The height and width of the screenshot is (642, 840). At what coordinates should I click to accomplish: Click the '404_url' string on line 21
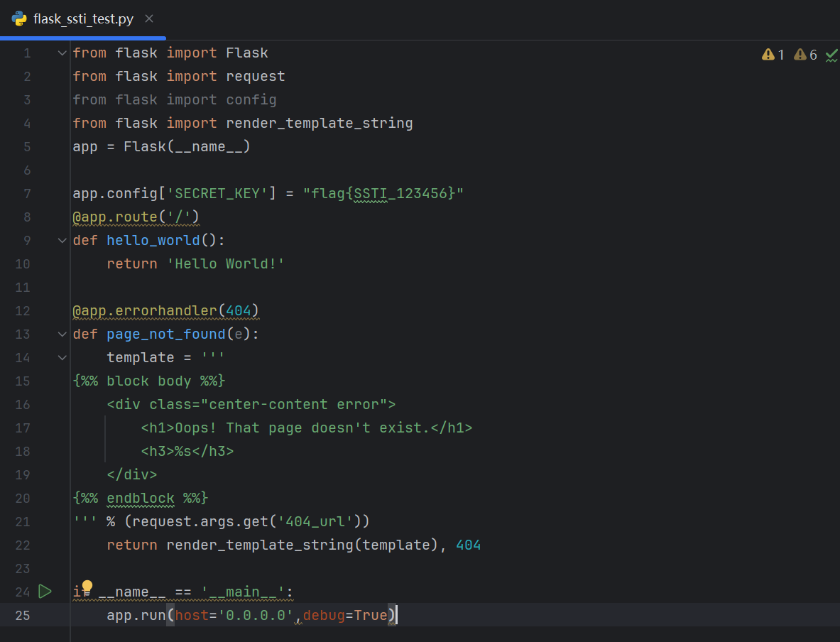(315, 522)
